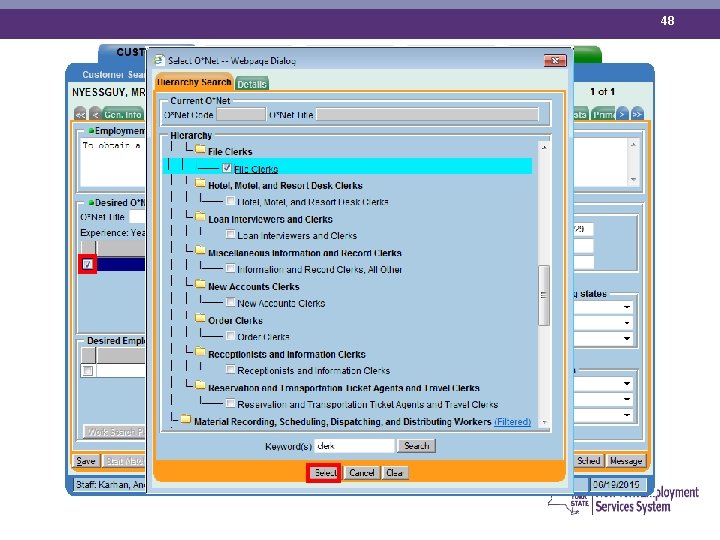Click the Save button
Screen dimensions: 720x540
(x=86, y=461)
